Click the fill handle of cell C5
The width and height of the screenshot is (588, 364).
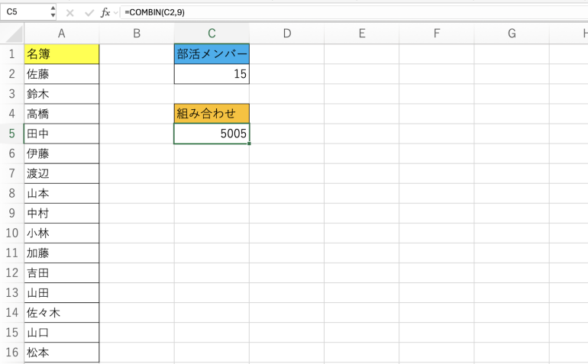point(249,143)
